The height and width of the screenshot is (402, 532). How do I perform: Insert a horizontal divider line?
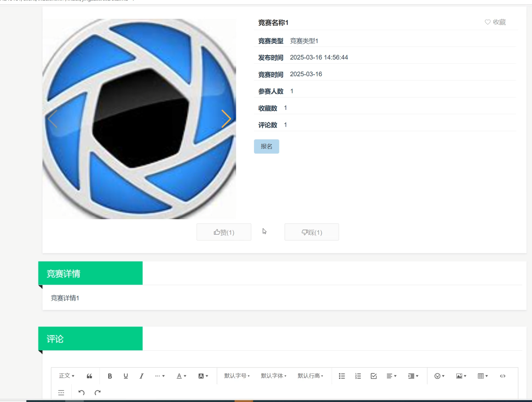pos(61,393)
